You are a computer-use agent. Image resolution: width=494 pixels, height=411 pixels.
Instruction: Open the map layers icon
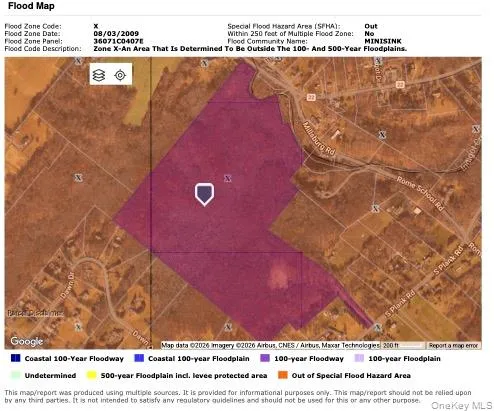pyautogui.click(x=99, y=75)
